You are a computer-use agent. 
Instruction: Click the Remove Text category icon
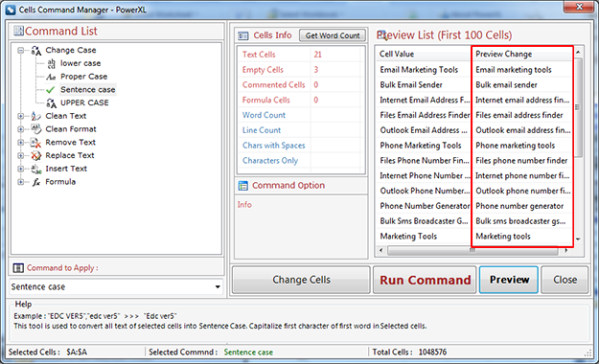[35, 143]
